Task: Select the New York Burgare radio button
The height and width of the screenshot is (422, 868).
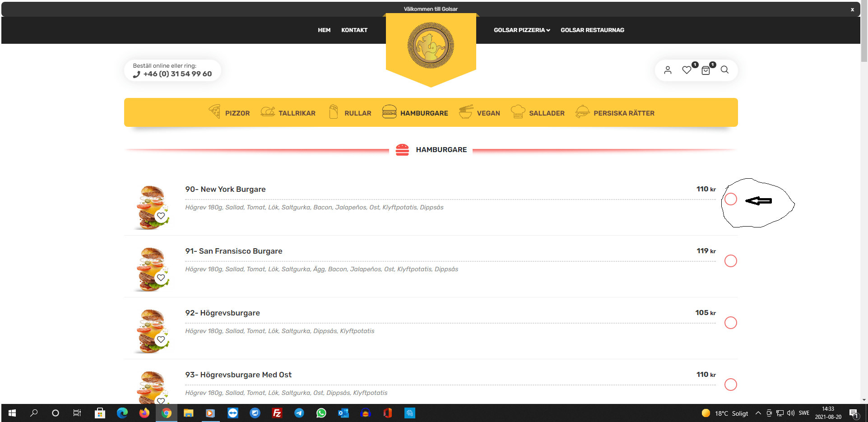Action: click(731, 199)
